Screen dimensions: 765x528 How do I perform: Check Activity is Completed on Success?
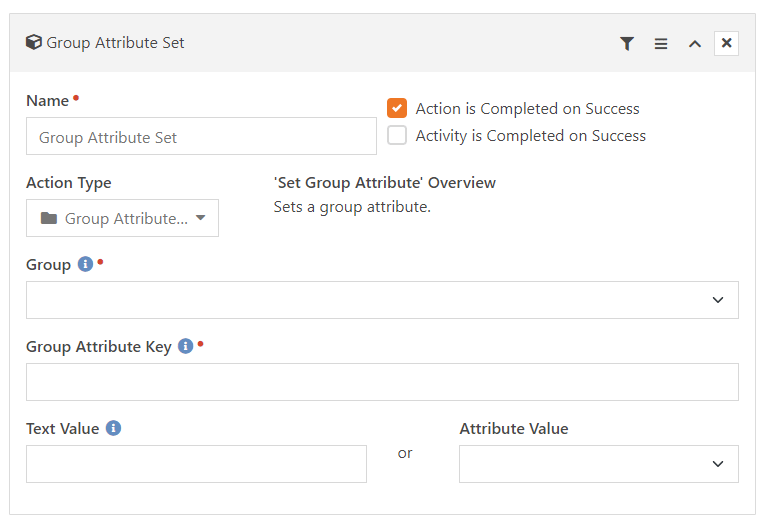[x=397, y=135]
